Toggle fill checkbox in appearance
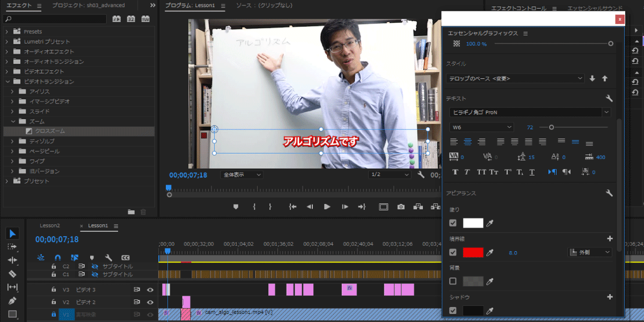644x322 pixels. point(453,223)
